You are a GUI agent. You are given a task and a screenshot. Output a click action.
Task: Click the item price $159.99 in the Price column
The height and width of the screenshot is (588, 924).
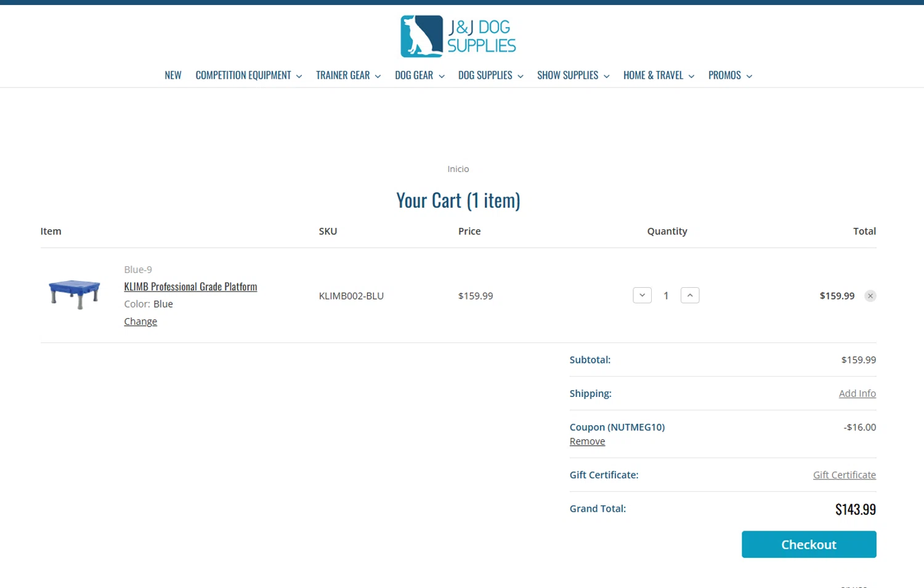(476, 296)
